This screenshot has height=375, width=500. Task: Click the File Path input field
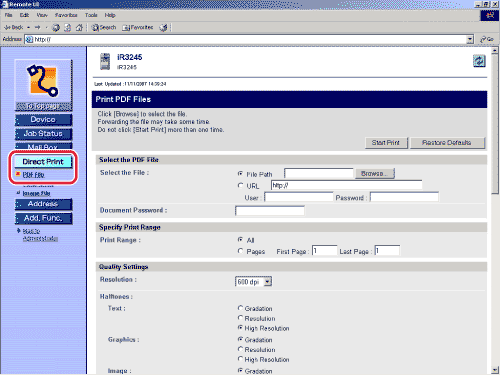319,173
